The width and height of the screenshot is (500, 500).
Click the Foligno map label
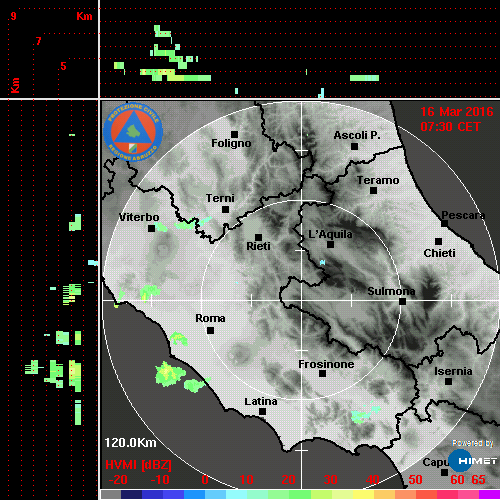pyautogui.click(x=231, y=143)
